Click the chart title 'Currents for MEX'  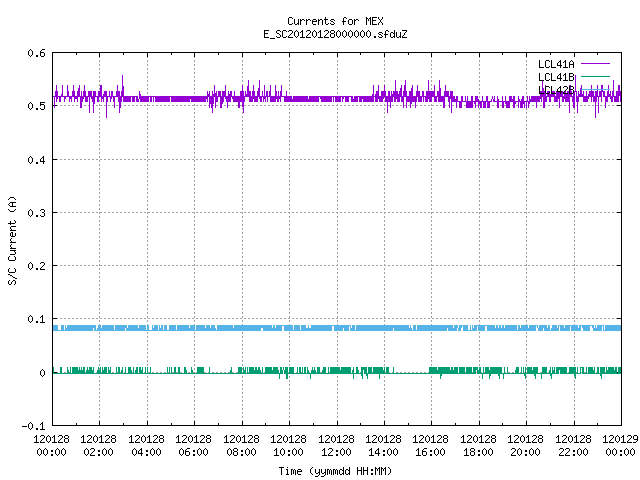pos(335,21)
